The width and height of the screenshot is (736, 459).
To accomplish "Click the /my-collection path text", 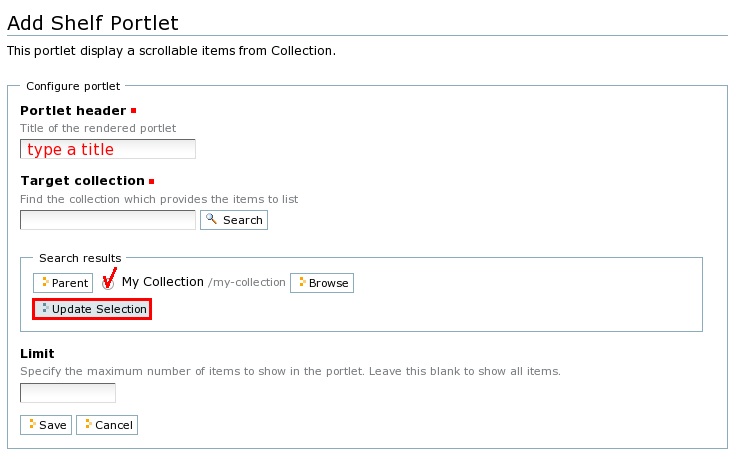I will coord(247,283).
